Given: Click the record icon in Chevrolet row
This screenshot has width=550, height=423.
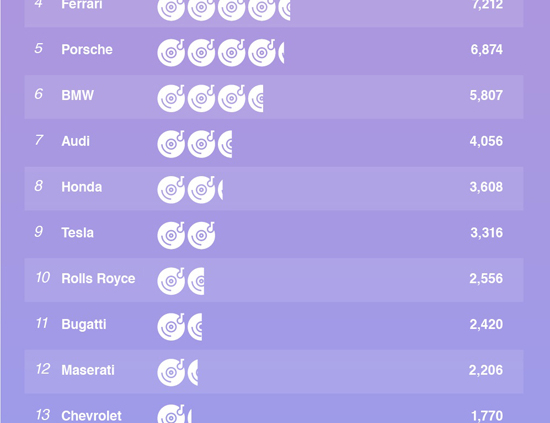Looking at the screenshot, I should [171, 414].
